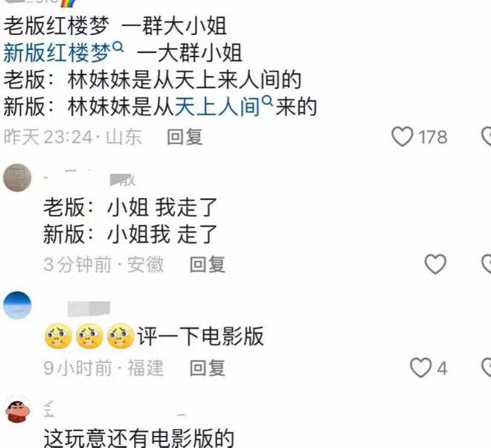The width and height of the screenshot is (491, 448).
Task: Open the 天上人间 highlighted link
Action: click(217, 106)
